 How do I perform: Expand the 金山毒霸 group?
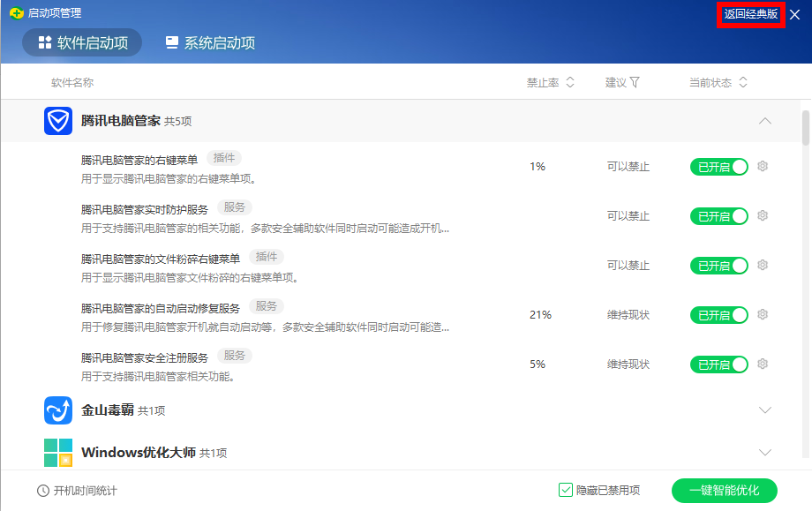point(765,410)
